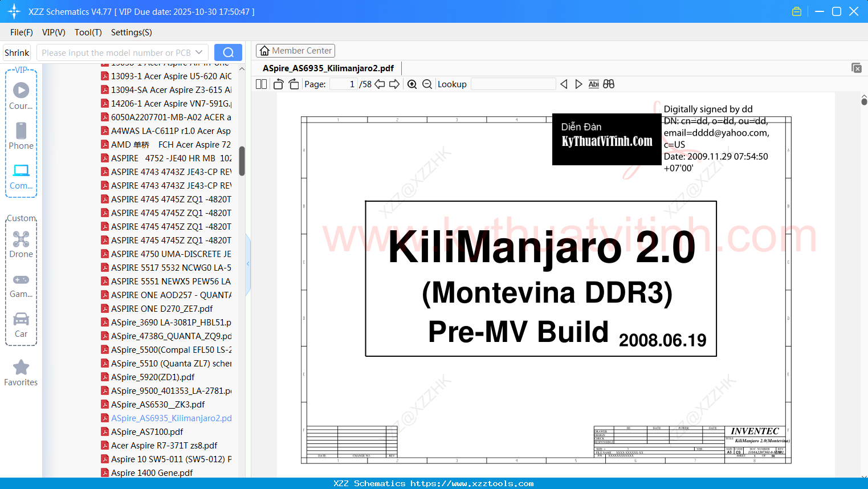Open ASpire_4738G_QUANTA_ZQ9 file
The image size is (868, 489).
(166, 336)
